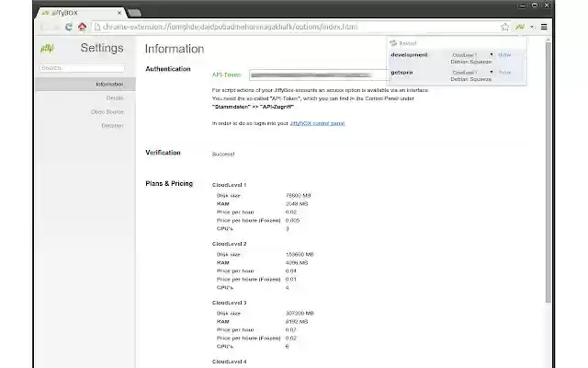Click the Reload text in the popup
The width and height of the screenshot is (588, 368).
(x=408, y=43)
